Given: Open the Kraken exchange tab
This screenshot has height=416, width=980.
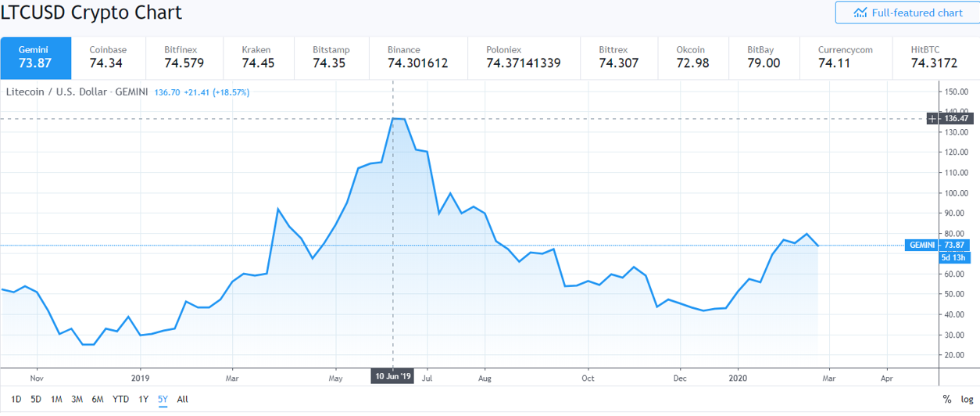Looking at the screenshot, I should click(257, 57).
